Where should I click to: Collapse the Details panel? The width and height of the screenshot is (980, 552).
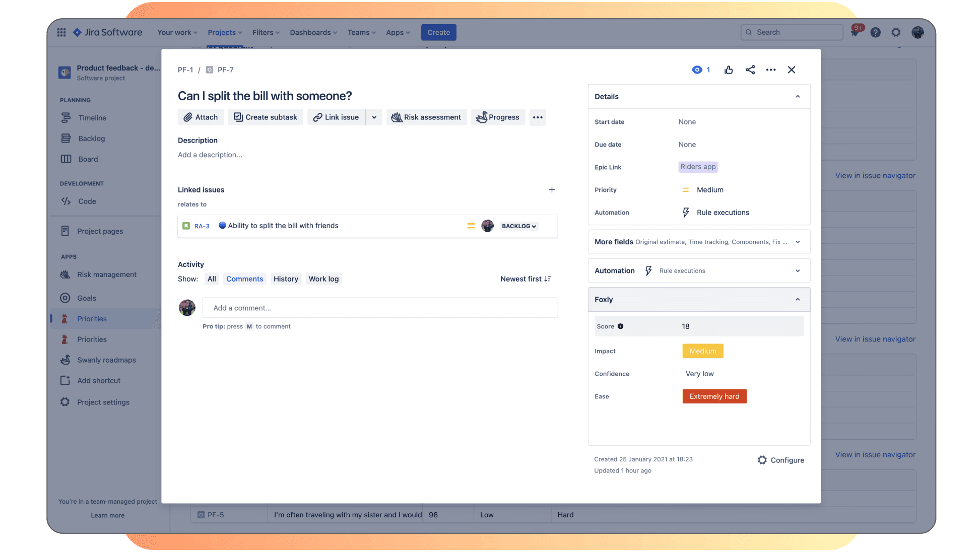797,97
